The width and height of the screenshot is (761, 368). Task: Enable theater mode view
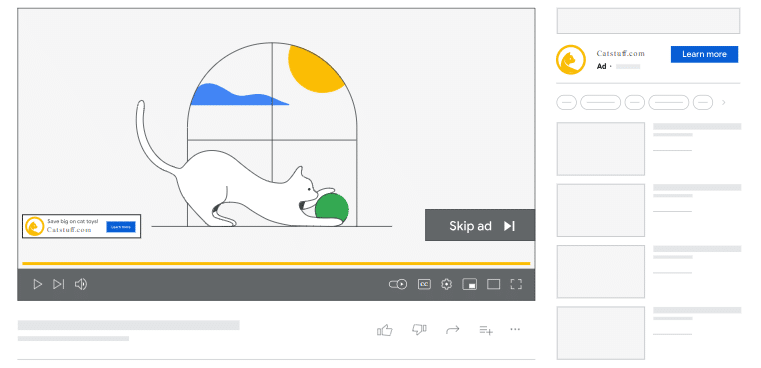(494, 284)
